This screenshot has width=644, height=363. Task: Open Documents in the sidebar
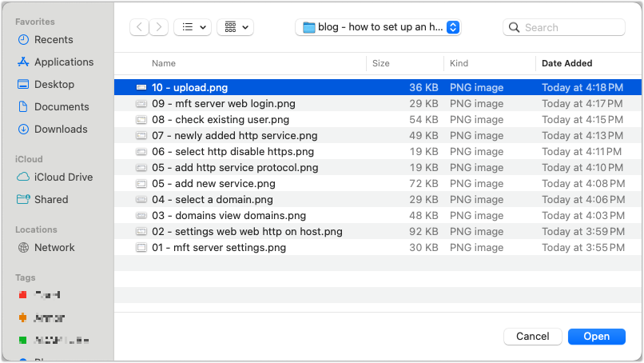click(61, 106)
